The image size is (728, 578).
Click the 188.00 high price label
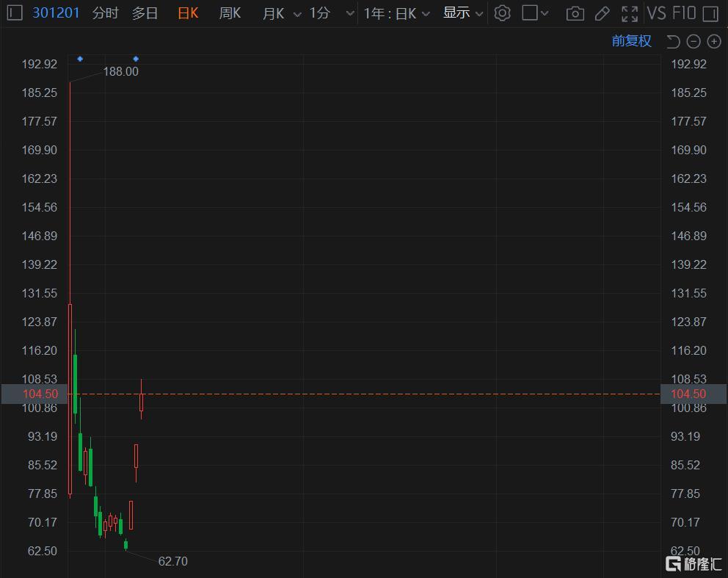(120, 71)
